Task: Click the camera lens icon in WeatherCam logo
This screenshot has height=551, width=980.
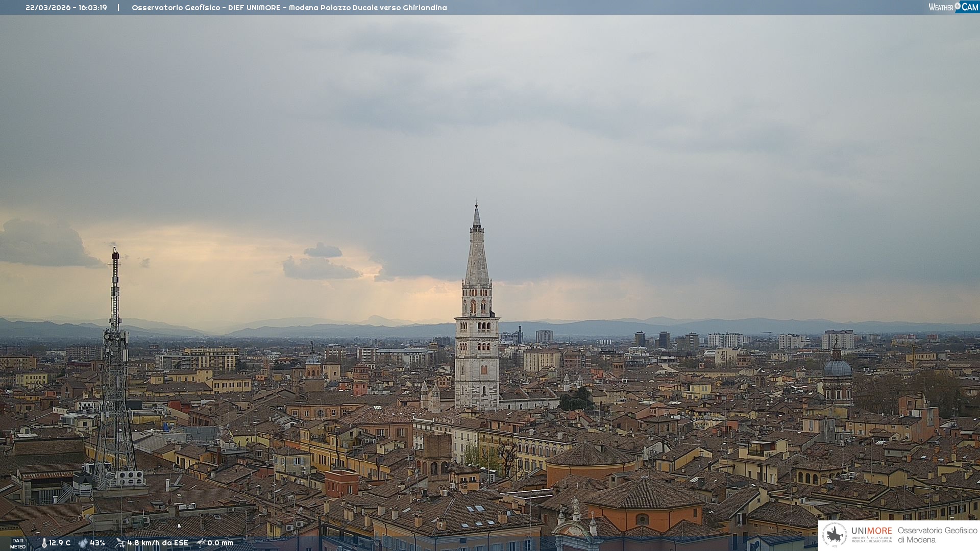Action: [x=958, y=6]
